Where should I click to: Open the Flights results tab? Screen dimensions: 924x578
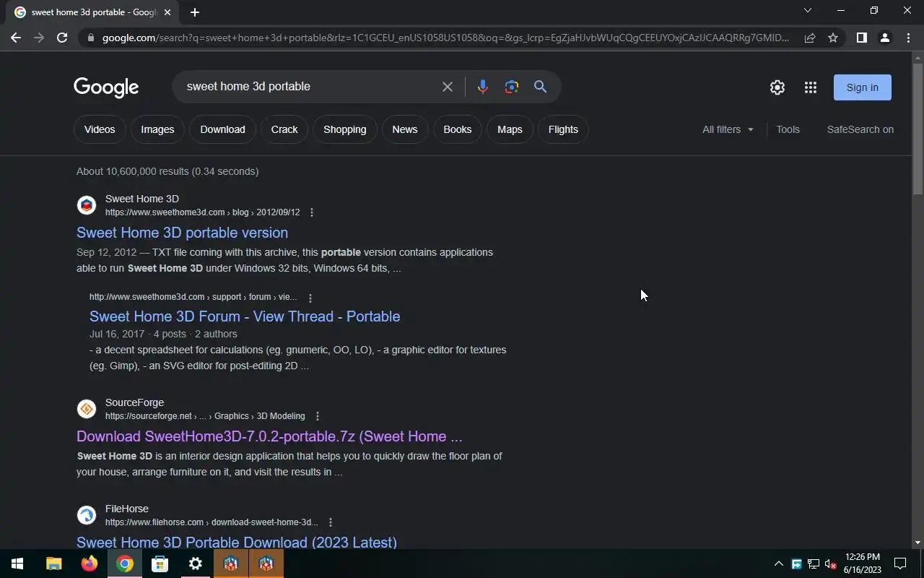563,129
